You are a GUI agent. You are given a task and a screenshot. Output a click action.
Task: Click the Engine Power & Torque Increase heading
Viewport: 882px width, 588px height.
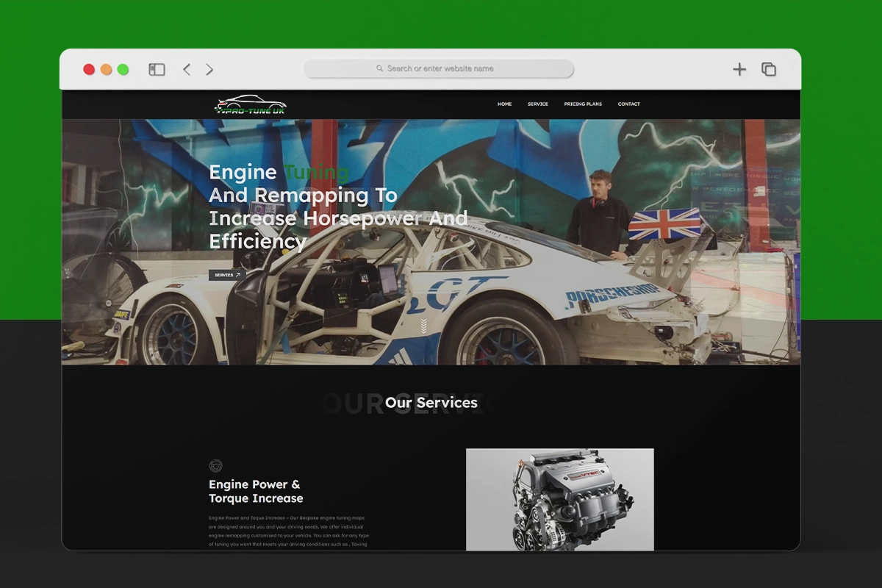click(255, 491)
